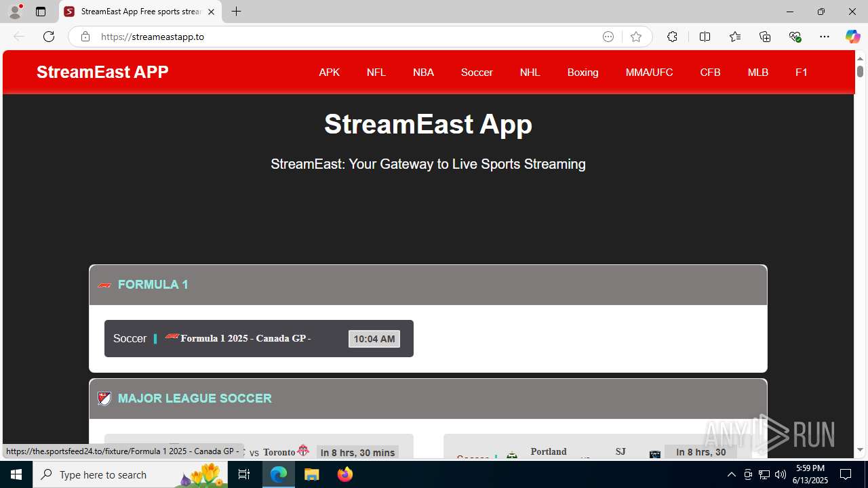Close the StreamEast App tab

212,12
